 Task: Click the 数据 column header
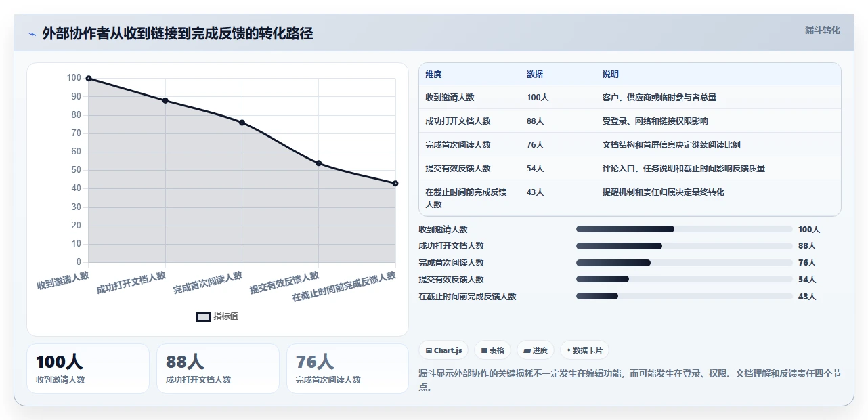coord(535,75)
